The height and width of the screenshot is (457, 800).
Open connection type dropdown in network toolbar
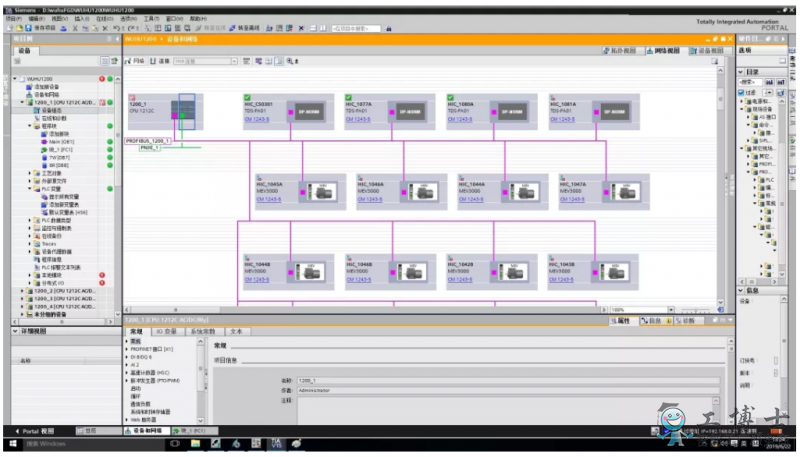[234, 61]
